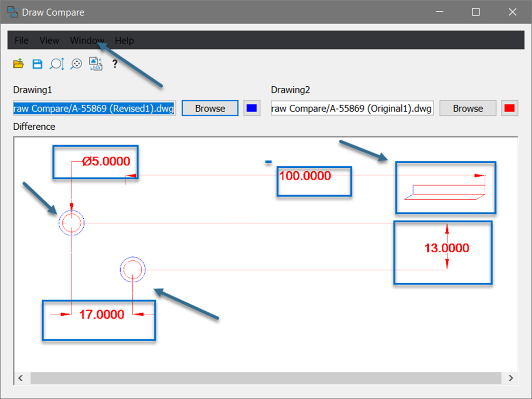Open the Window menu
Screen dimensions: 532x399
[87, 40]
